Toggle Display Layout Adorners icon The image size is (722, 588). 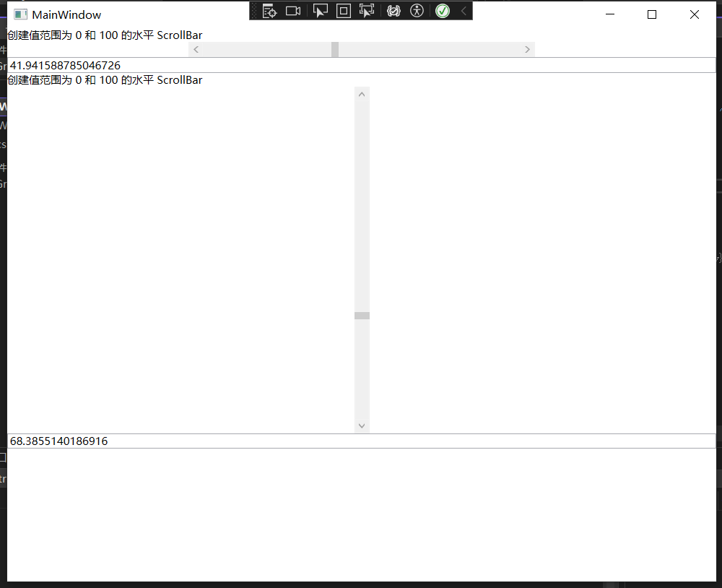[344, 11]
